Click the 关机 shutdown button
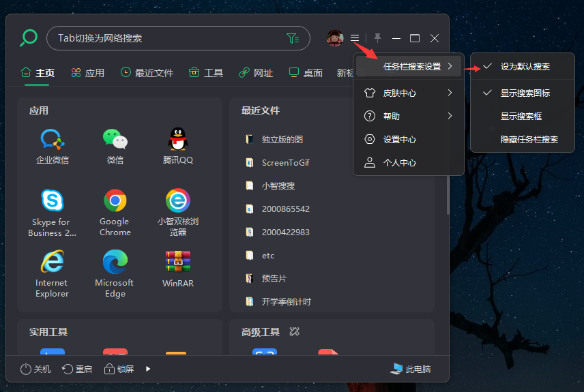This screenshot has width=584, height=392. (x=35, y=369)
